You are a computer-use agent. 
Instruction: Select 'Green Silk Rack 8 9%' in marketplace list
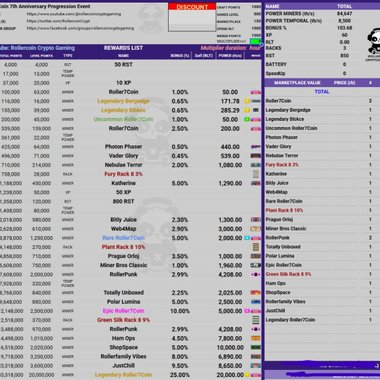(288, 274)
